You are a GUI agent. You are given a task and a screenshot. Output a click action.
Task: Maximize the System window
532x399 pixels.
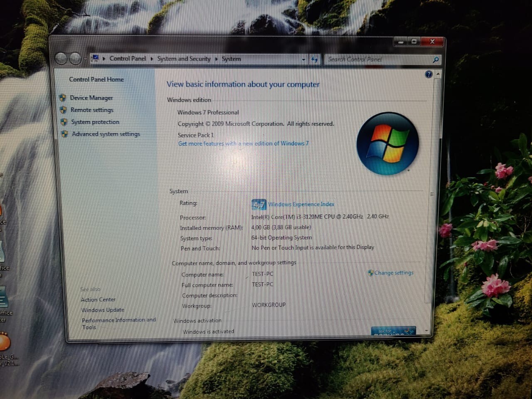pyautogui.click(x=414, y=42)
